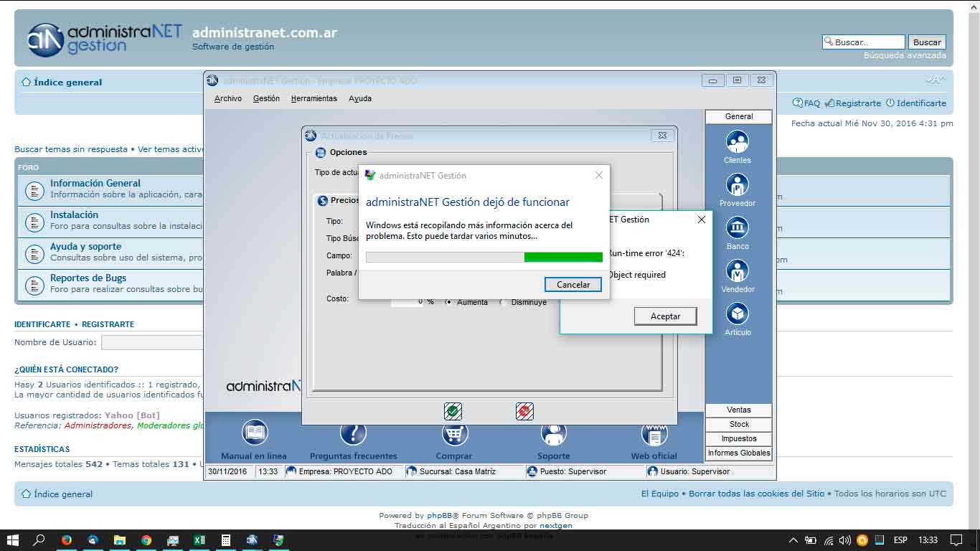Viewport: 980px width, 551px height.
Task: Open the Herramientas menu
Action: [314, 98]
